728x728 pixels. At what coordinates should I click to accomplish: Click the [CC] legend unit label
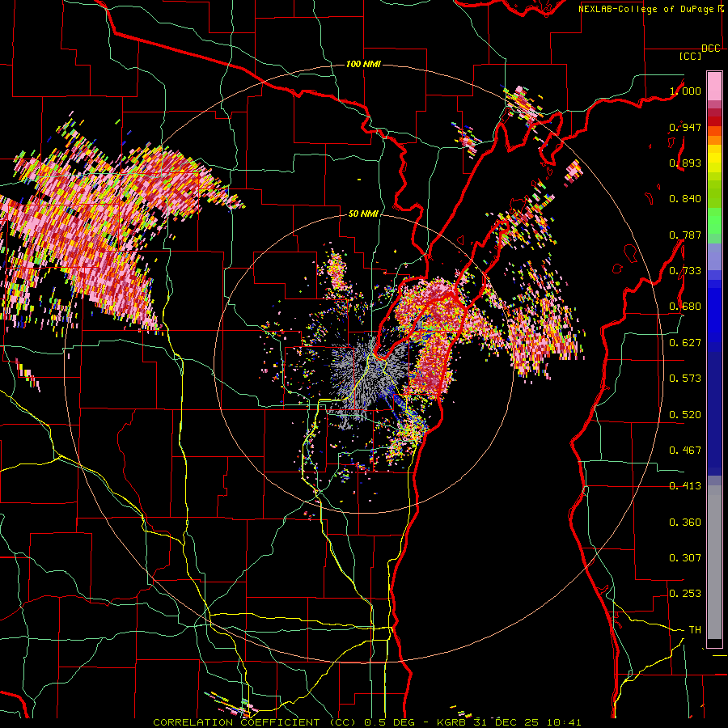pos(691,56)
